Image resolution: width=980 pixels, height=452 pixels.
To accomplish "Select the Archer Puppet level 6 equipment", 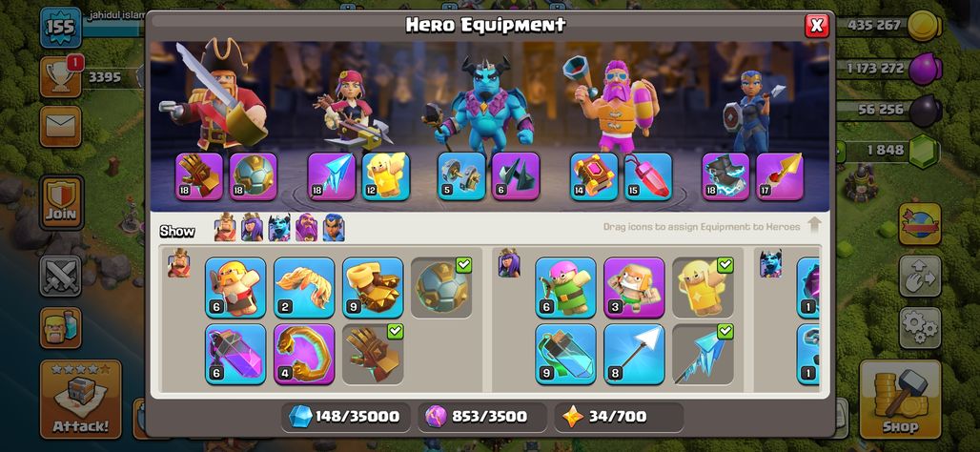I will [x=565, y=288].
